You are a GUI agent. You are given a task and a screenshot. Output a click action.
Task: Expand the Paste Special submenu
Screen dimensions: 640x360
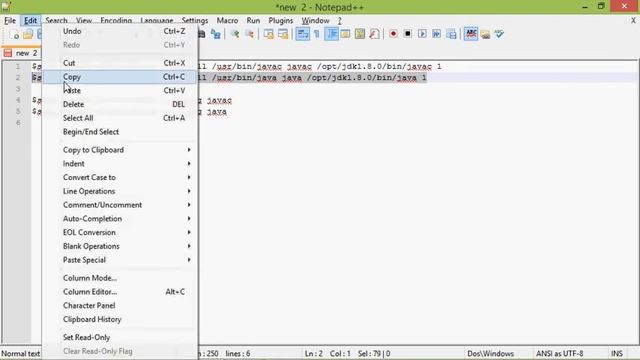(120, 260)
